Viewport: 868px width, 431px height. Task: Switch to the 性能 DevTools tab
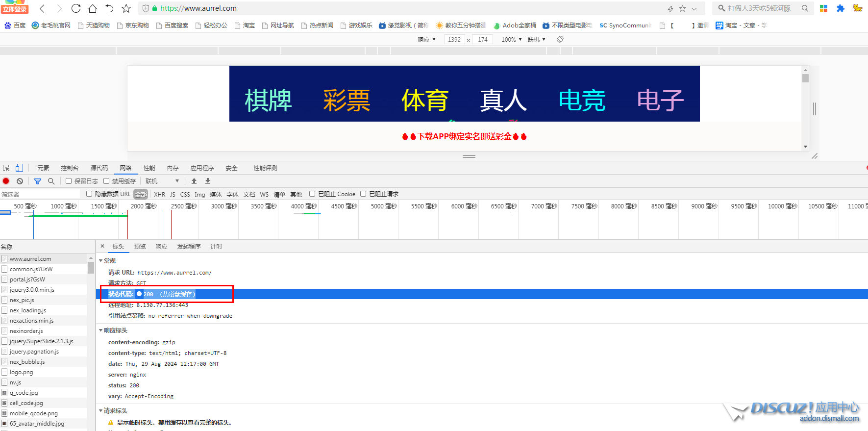tap(149, 168)
